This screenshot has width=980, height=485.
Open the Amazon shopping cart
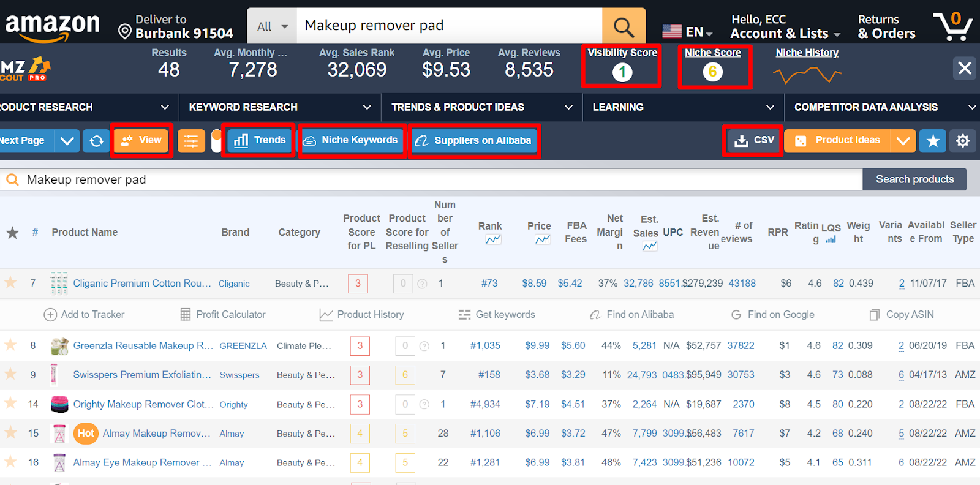tap(953, 26)
